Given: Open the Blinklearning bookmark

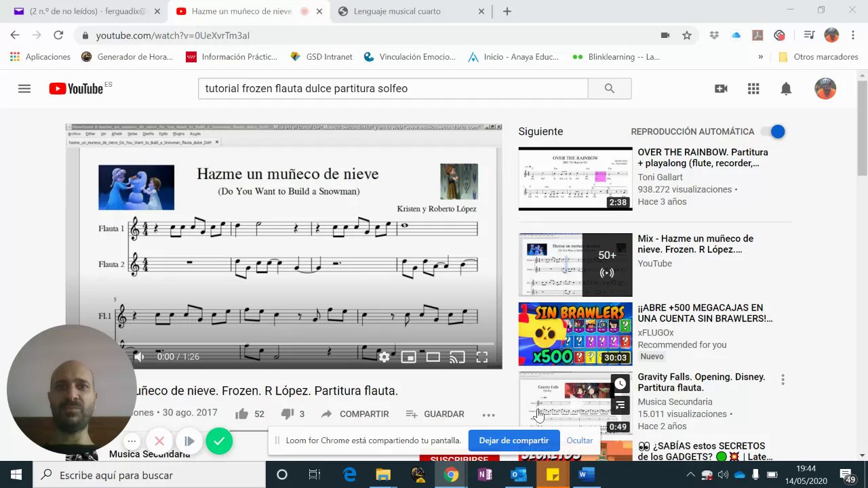Looking at the screenshot, I should pos(616,57).
